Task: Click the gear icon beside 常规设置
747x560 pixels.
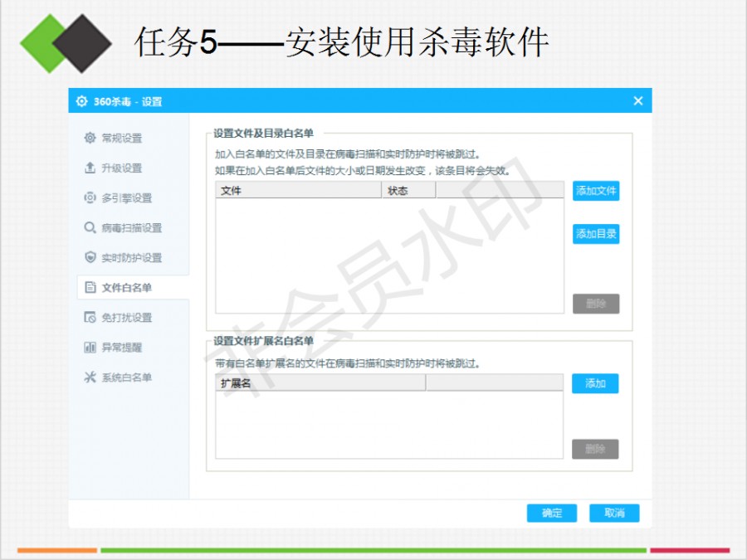Action: tap(90, 138)
